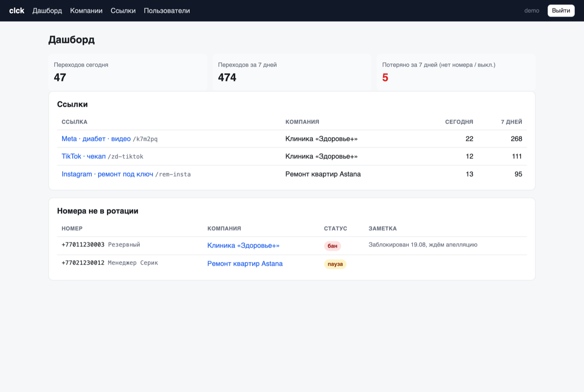This screenshot has width=584, height=392.
Task: Click the ССЫЛКА column header
Action: [75, 122]
